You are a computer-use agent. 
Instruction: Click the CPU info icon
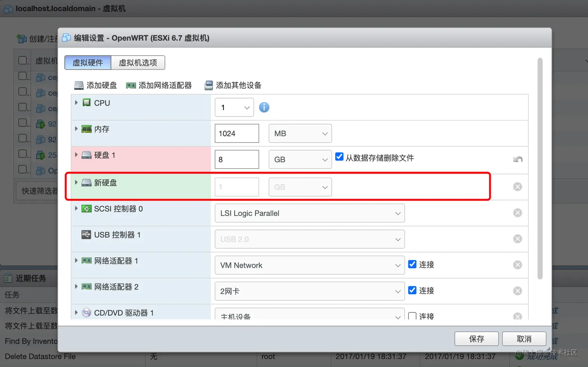click(264, 107)
